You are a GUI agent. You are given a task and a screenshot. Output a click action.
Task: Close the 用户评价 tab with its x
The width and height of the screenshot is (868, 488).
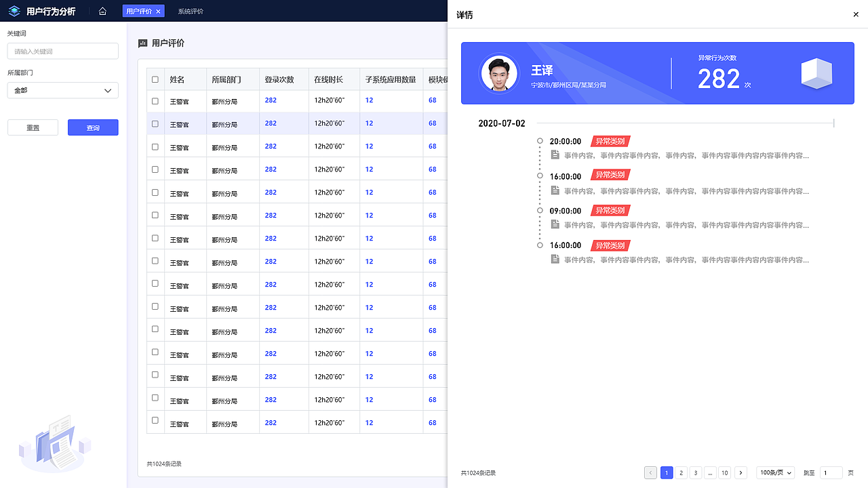[158, 12]
